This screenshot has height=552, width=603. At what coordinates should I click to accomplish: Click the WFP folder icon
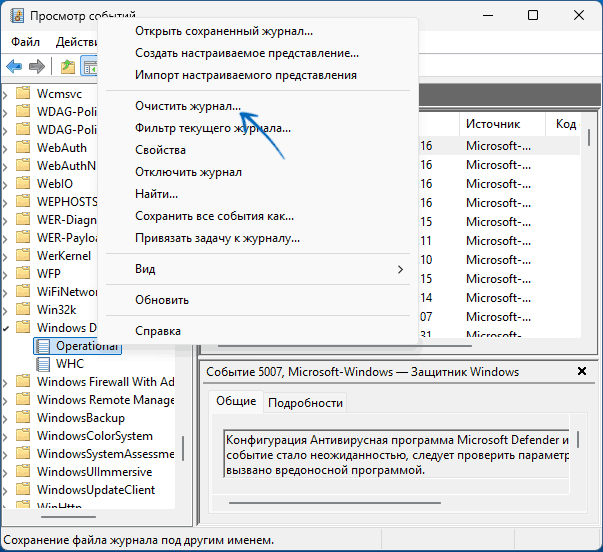pyautogui.click(x=23, y=273)
